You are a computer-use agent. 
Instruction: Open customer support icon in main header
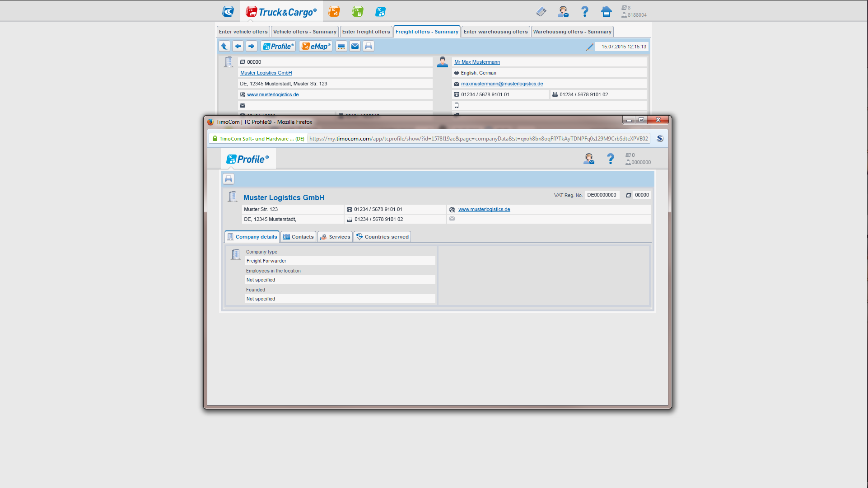[x=563, y=12]
